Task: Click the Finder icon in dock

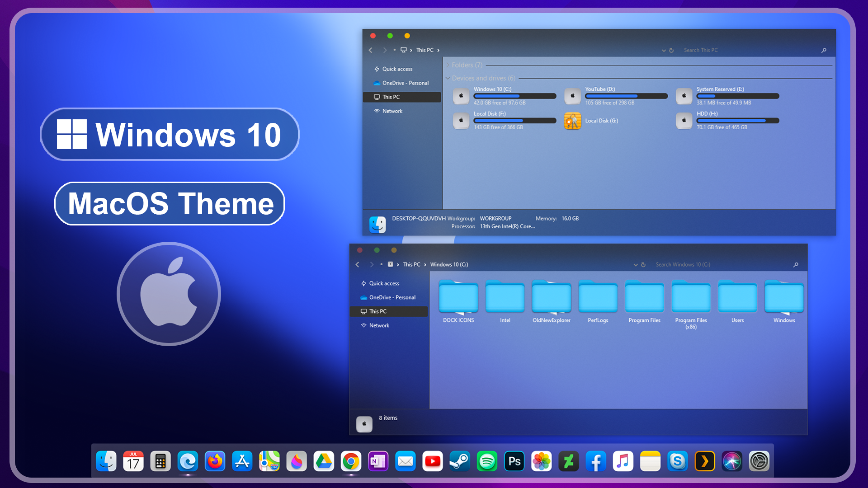Action: [106, 461]
